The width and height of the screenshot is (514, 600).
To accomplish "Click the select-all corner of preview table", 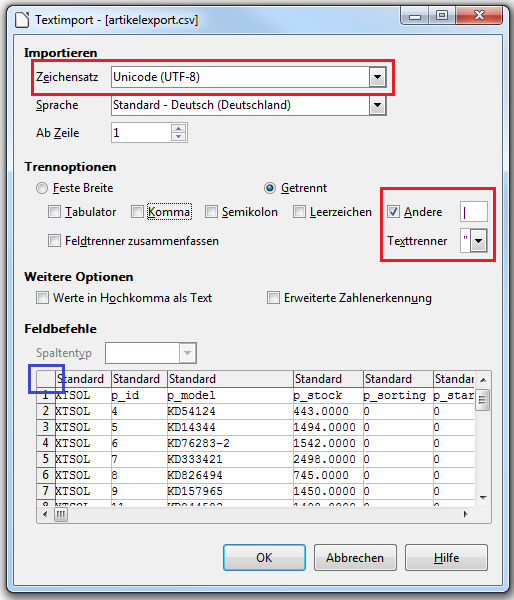I will pos(46,379).
